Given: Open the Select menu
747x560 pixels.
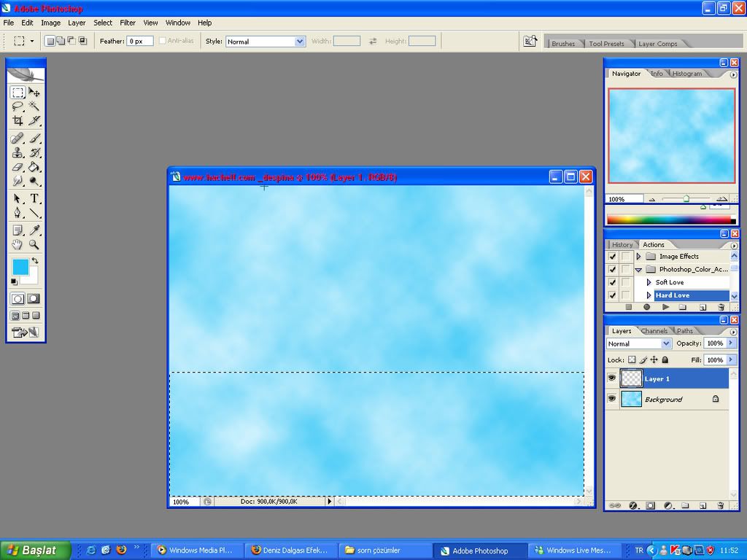Looking at the screenshot, I should coord(102,23).
